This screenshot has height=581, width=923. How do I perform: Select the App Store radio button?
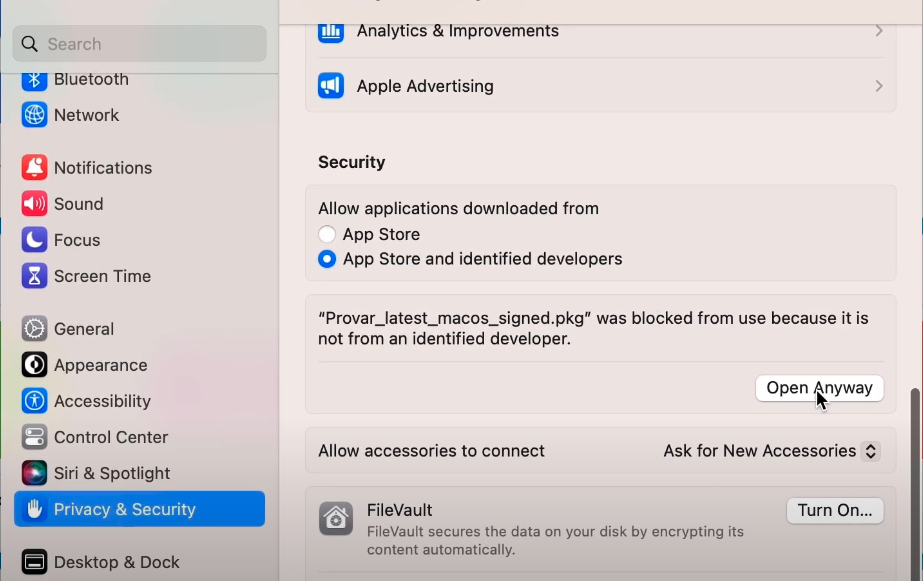click(327, 234)
